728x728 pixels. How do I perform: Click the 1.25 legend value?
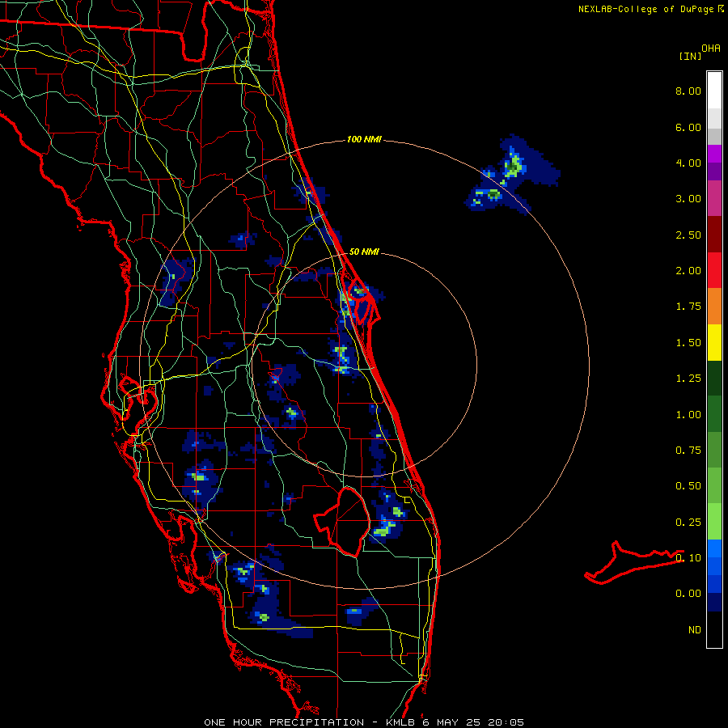(688, 378)
